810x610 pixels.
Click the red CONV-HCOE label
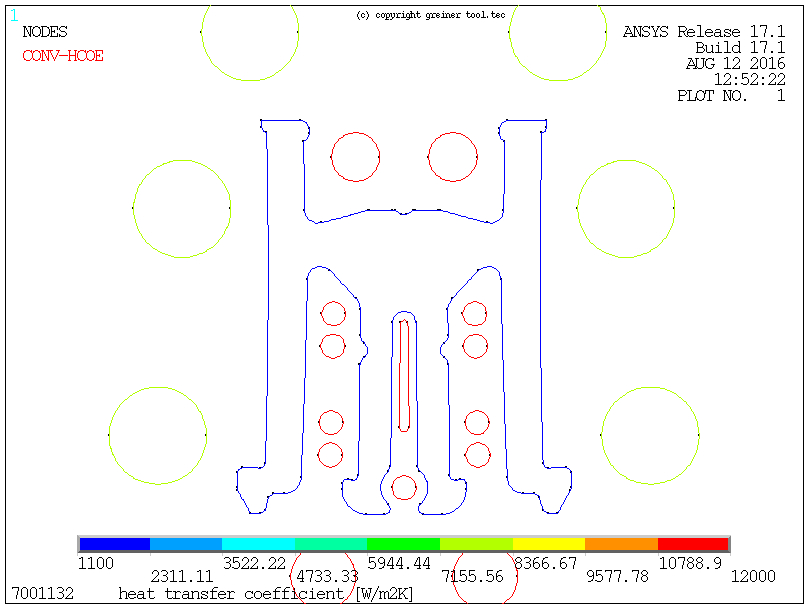pos(63,56)
